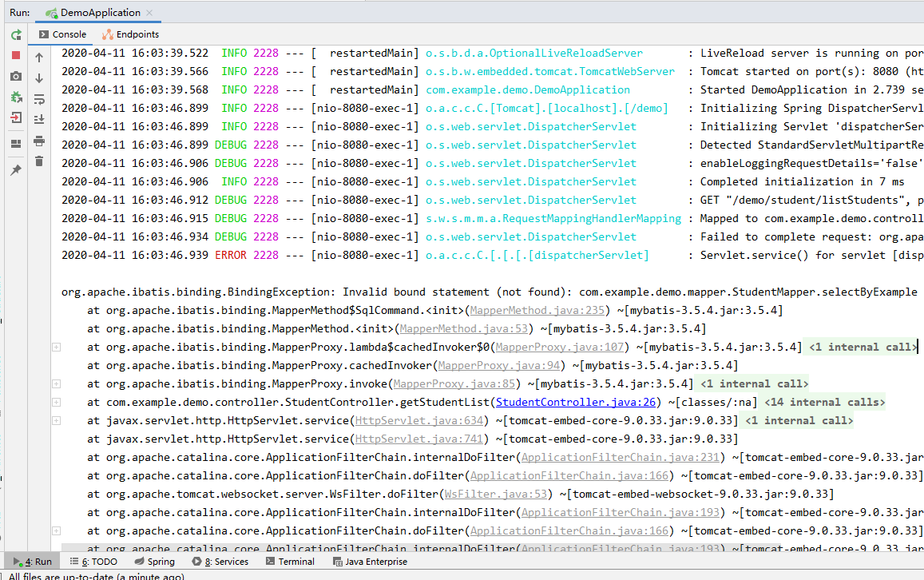This screenshot has height=580, width=924.
Task: Stop the running application with the red square
Action: [16, 55]
